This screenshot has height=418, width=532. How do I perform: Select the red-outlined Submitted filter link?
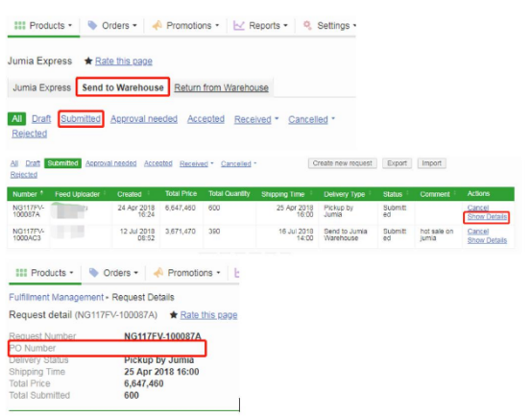81,119
